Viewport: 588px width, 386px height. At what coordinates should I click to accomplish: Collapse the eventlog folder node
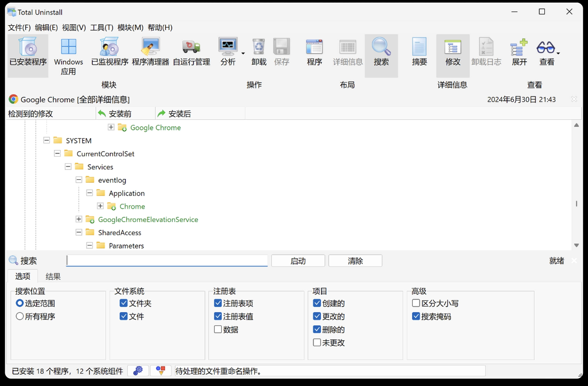[79, 180]
